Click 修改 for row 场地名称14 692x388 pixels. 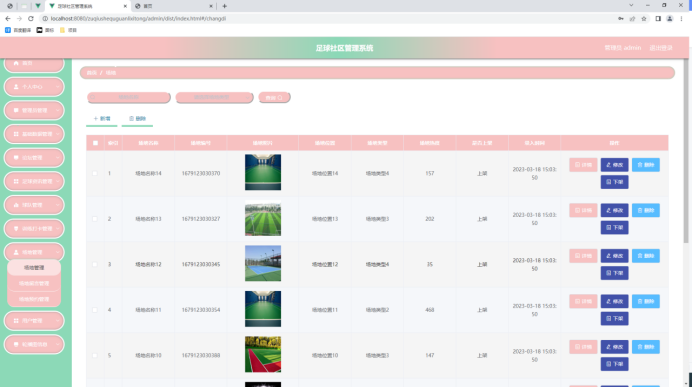614,165
